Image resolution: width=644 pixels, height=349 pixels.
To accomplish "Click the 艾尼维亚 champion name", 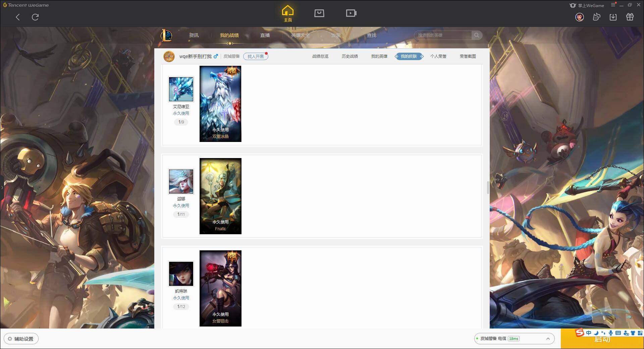I will (x=181, y=107).
